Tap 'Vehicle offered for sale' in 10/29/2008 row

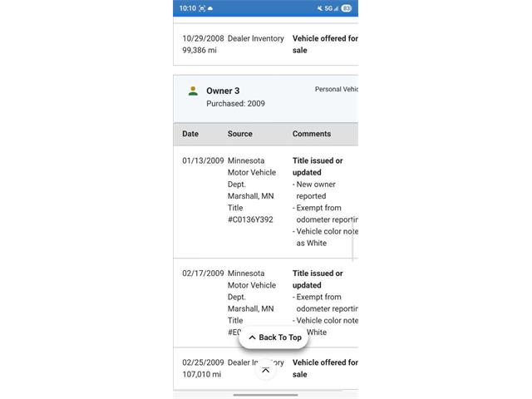pyautogui.click(x=325, y=44)
